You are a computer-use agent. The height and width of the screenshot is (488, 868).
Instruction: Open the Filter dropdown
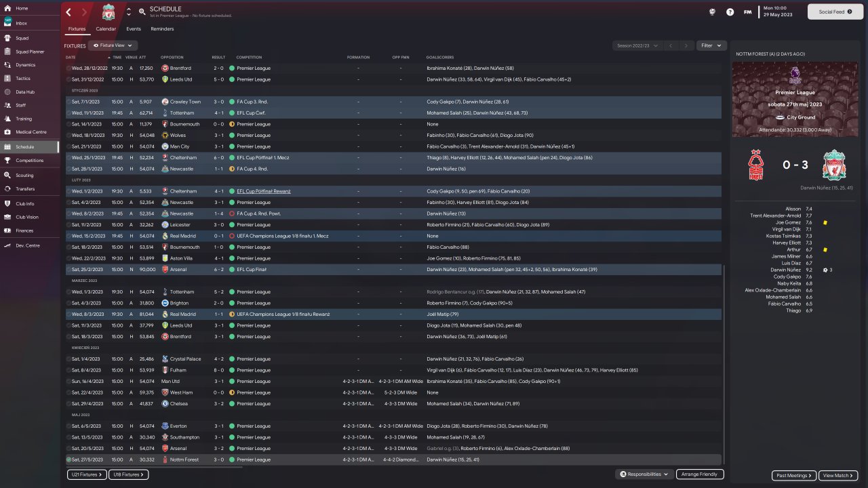pyautogui.click(x=711, y=45)
